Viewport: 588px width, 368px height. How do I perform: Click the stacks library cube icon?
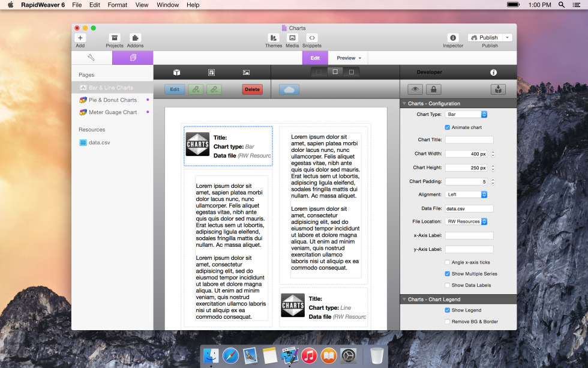176,73
